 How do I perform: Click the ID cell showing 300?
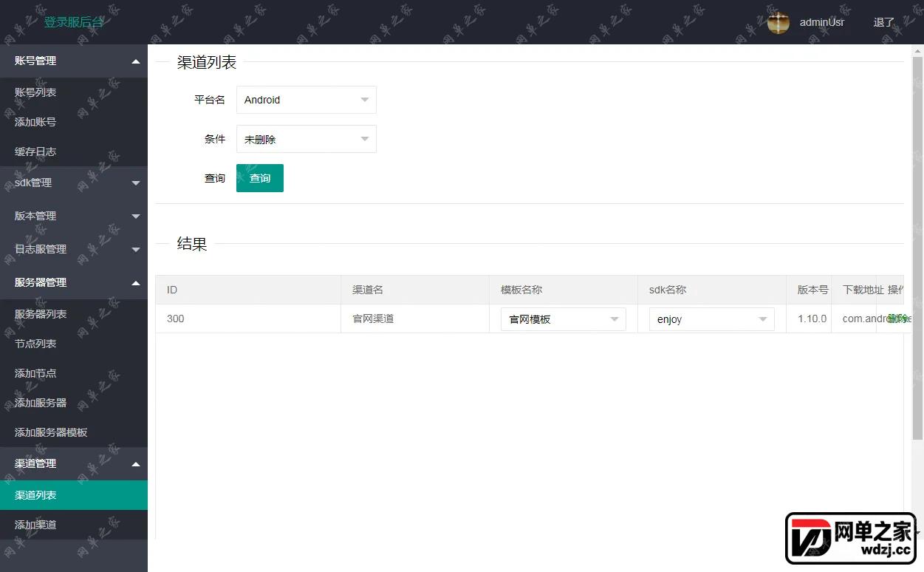coord(248,319)
